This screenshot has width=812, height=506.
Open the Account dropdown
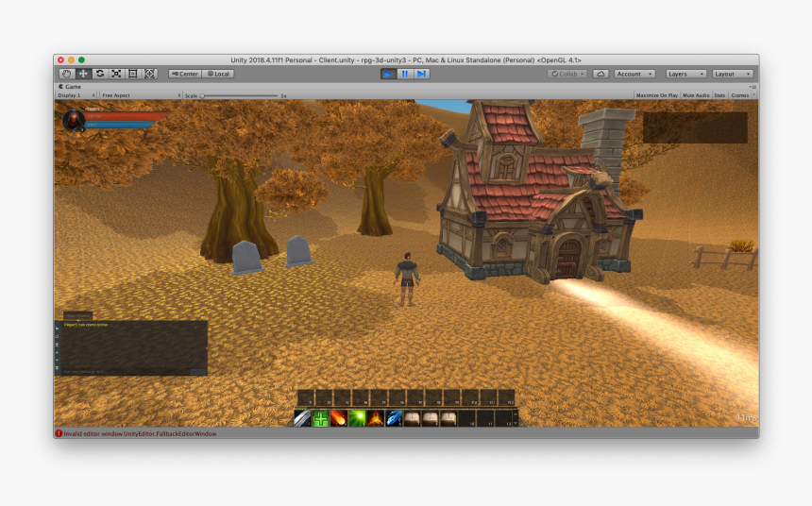click(x=634, y=74)
